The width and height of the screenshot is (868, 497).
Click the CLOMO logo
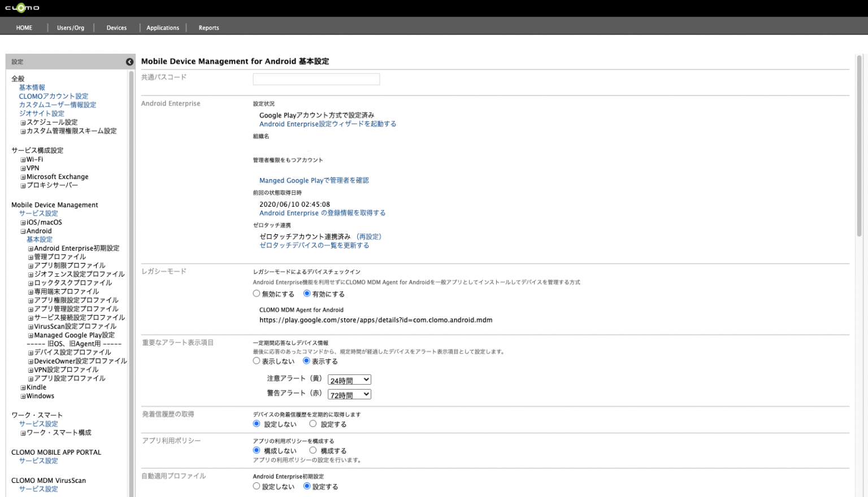point(22,8)
